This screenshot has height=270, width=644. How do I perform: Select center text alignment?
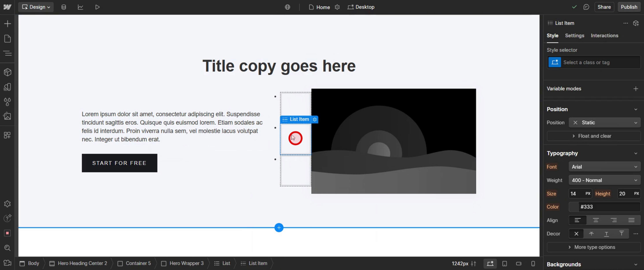[x=596, y=220]
